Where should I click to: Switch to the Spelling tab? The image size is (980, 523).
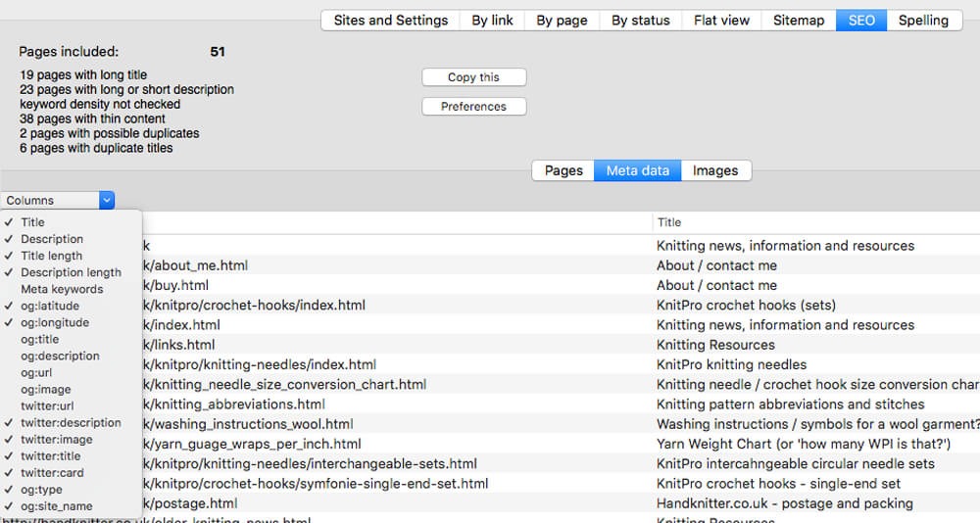point(923,20)
